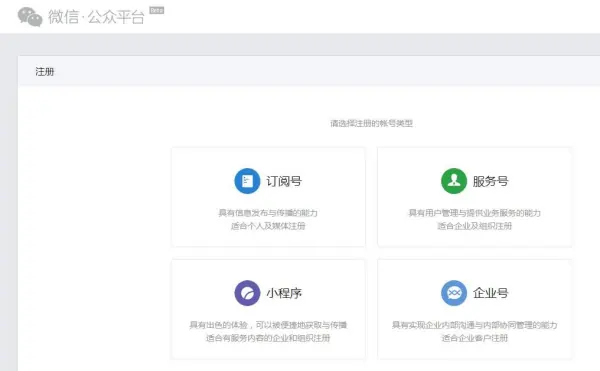Open the 微信·公众平台 header title
Viewport: 600px width, 371px height.
pyautogui.click(x=96, y=17)
